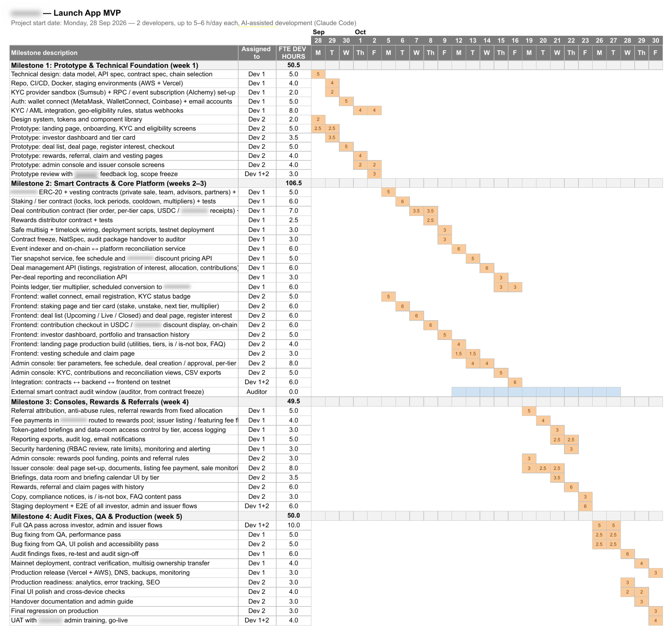
Task: Select the 'Milestone description' column header
Action: [x=124, y=53]
